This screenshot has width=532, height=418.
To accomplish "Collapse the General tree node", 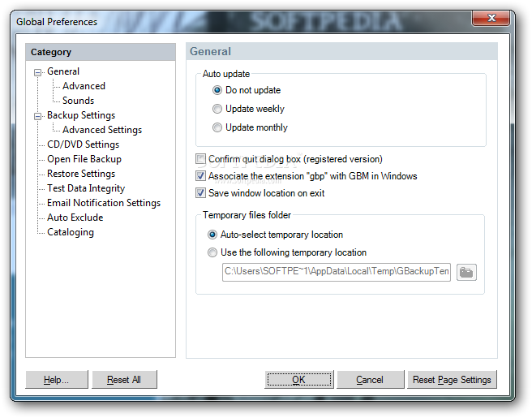I will [37, 72].
